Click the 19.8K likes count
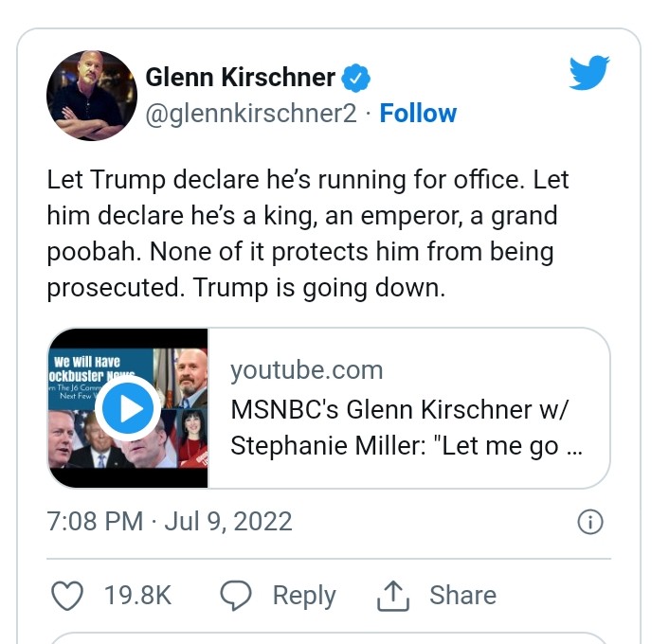669x644 pixels. tap(137, 595)
